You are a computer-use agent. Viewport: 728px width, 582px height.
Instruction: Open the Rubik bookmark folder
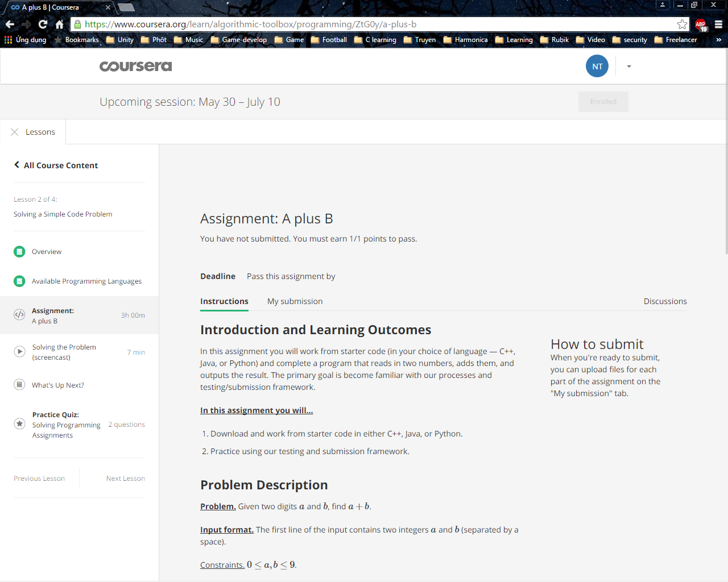coord(554,40)
